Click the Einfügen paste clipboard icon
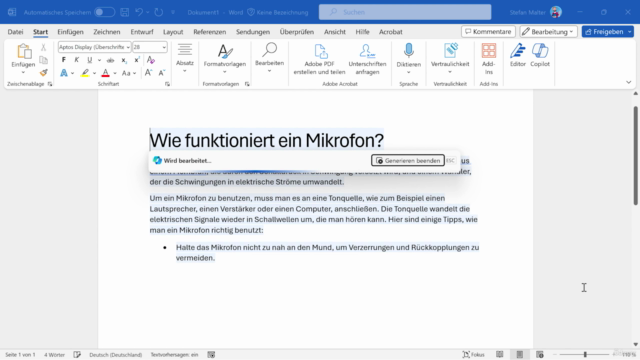The width and height of the screenshot is (640, 360). [23, 52]
